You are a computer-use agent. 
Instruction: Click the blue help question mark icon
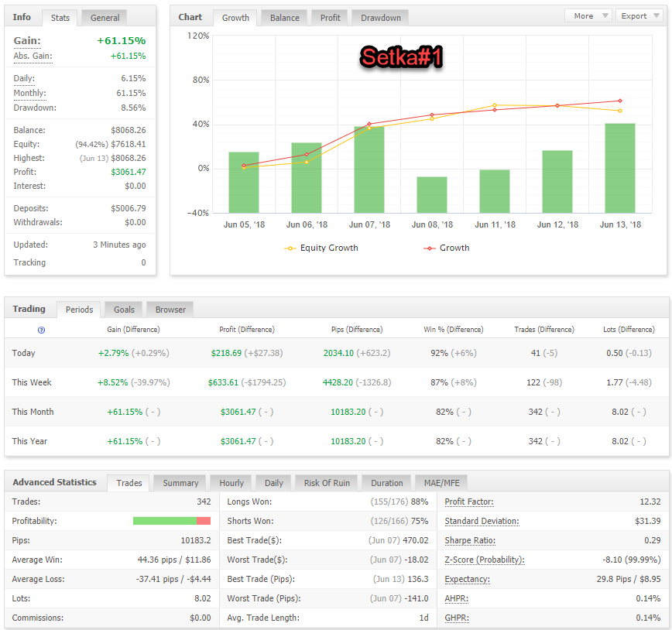tap(42, 330)
